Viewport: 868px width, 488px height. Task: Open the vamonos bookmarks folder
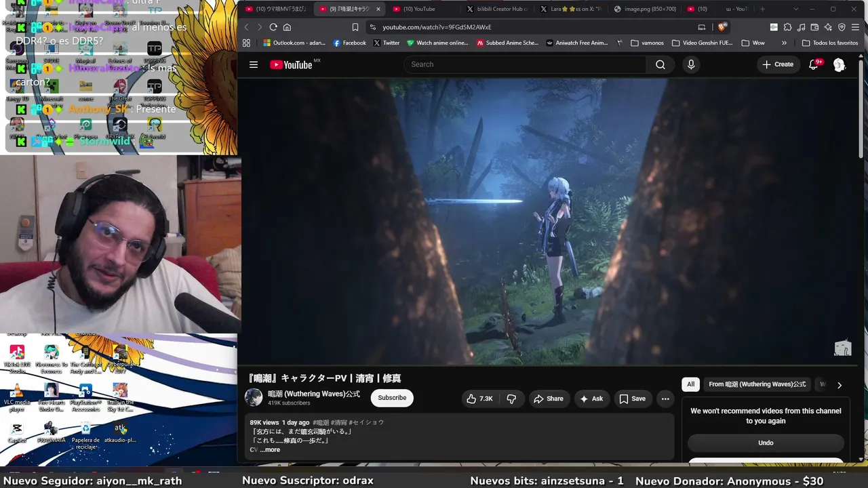point(647,43)
